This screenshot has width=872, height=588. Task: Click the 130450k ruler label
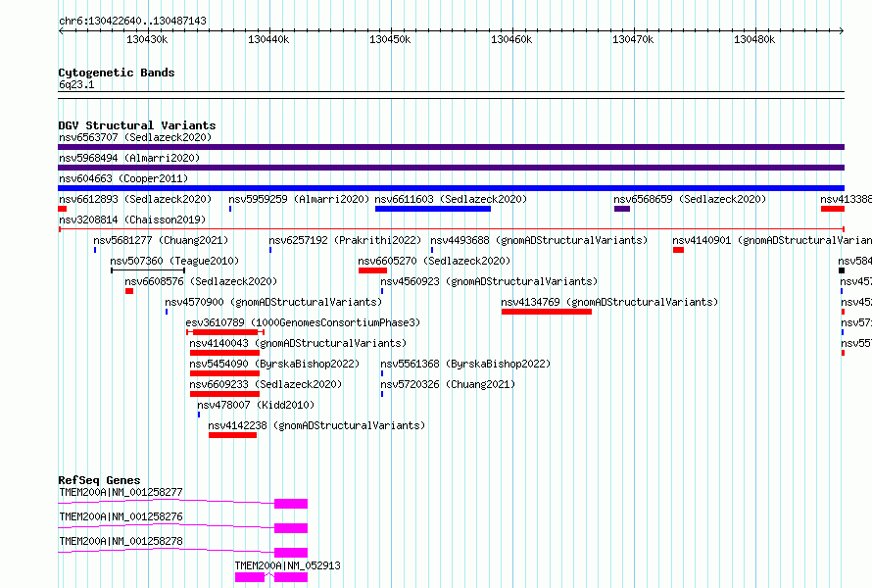tap(390, 39)
